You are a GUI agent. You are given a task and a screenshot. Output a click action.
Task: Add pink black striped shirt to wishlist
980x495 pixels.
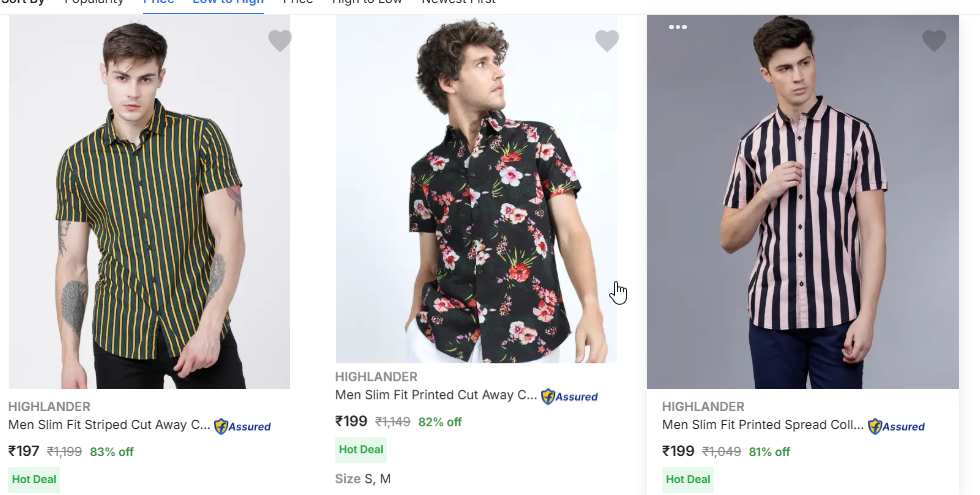[934, 41]
